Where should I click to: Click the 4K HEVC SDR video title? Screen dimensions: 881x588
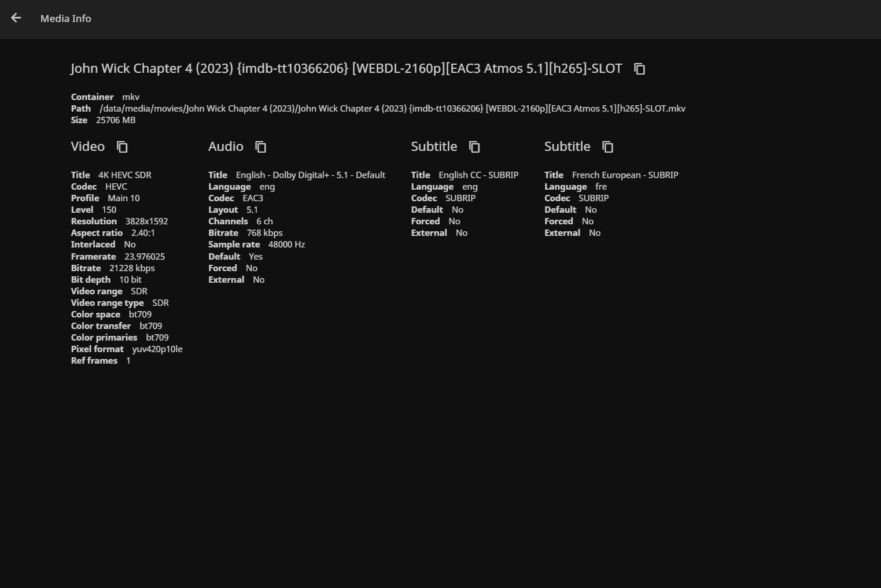coord(124,175)
